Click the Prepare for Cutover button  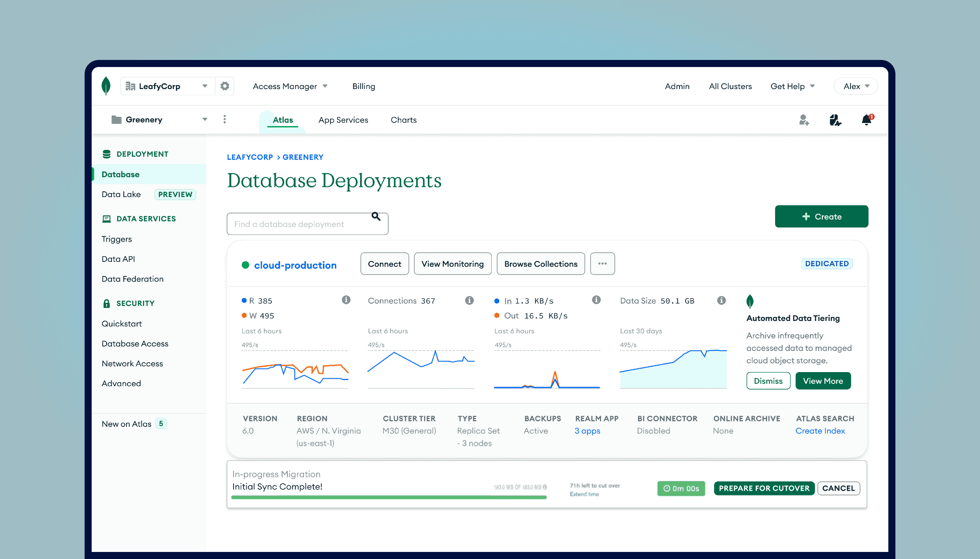click(764, 488)
